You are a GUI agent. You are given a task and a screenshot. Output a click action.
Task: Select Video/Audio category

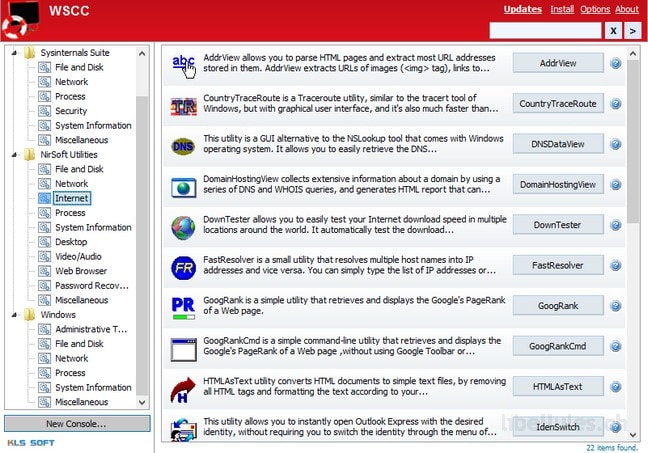coord(78,257)
